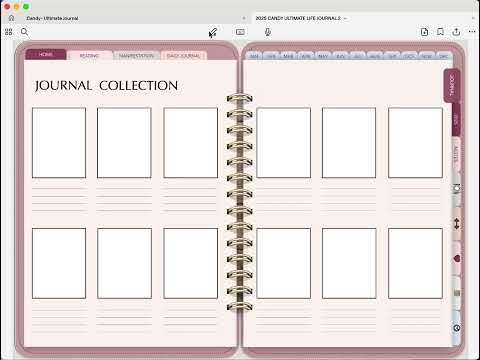The image size is (480, 360).
Task: Open the search magnifier tool
Action: pyautogui.click(x=24, y=32)
